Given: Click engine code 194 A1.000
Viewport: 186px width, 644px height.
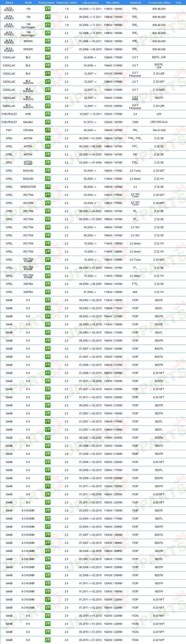Looking at the screenshot, I should pos(159,130).
